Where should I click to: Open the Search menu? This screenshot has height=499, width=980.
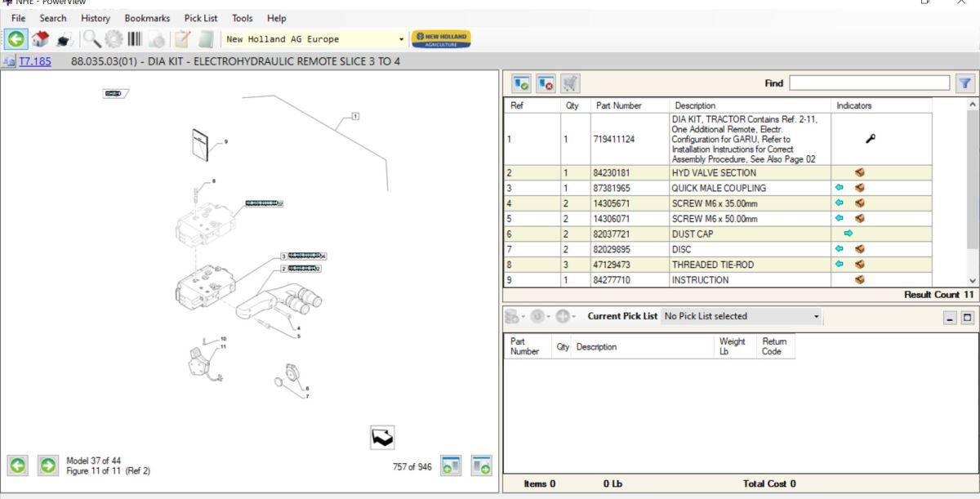pos(53,18)
